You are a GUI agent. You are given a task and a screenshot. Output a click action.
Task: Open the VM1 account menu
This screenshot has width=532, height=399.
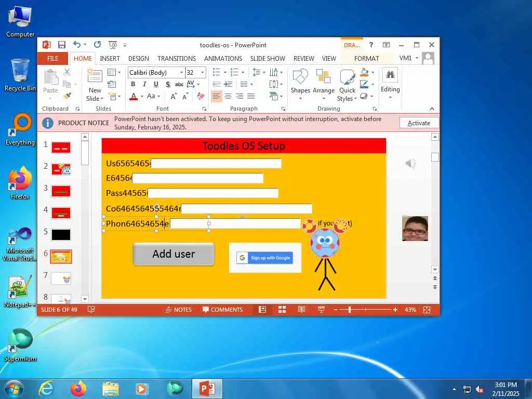coord(408,58)
